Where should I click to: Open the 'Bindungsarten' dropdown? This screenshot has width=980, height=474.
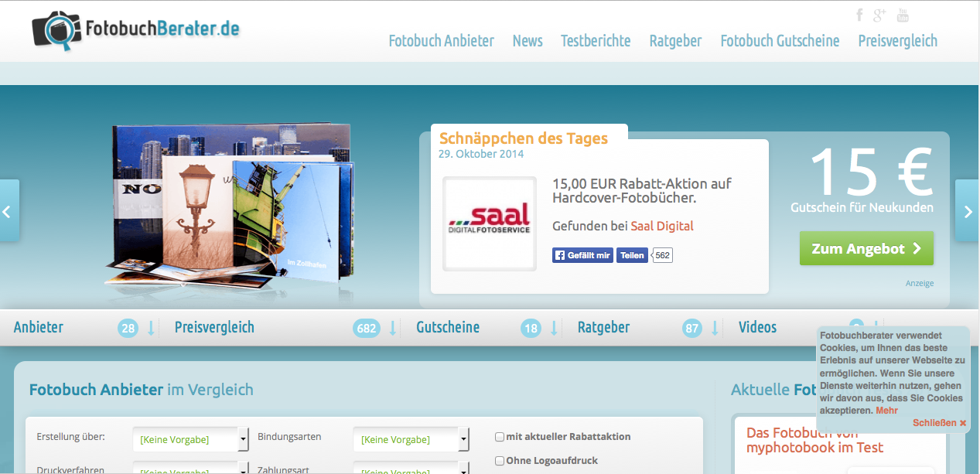tap(411, 439)
